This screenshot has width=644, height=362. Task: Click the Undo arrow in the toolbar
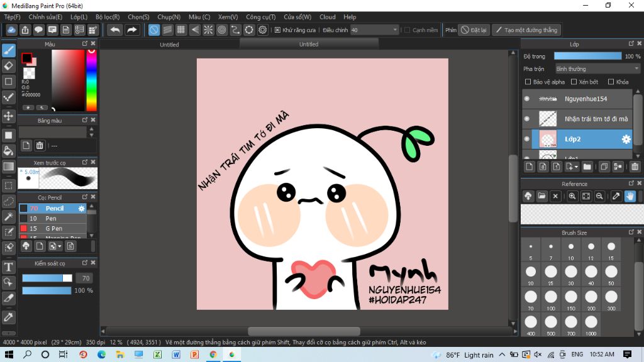coord(115,30)
